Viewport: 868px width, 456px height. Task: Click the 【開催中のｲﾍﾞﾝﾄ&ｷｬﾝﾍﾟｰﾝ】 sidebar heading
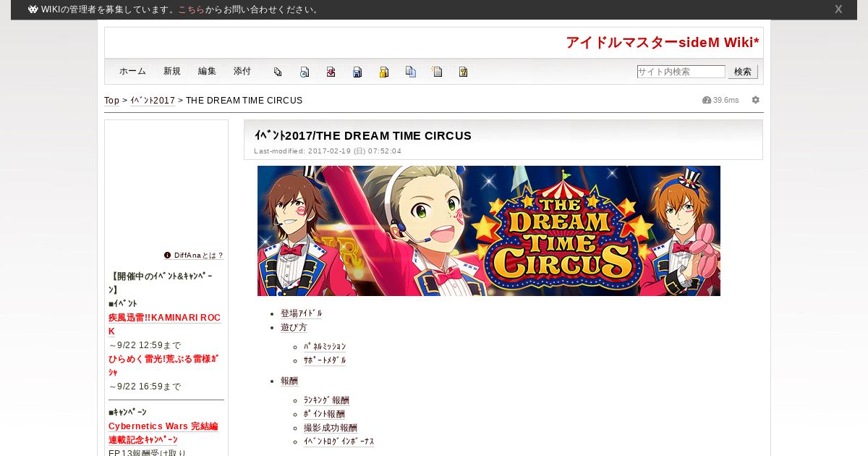(x=160, y=283)
